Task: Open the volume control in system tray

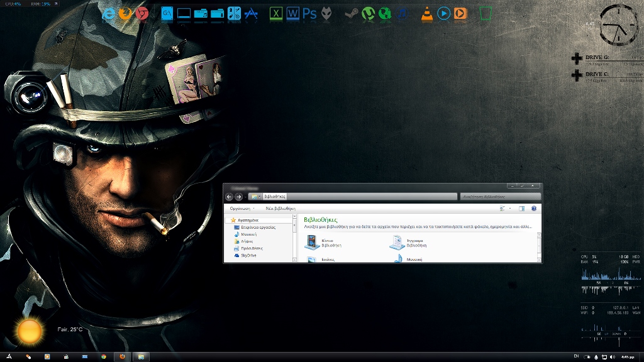Action: coord(613,357)
